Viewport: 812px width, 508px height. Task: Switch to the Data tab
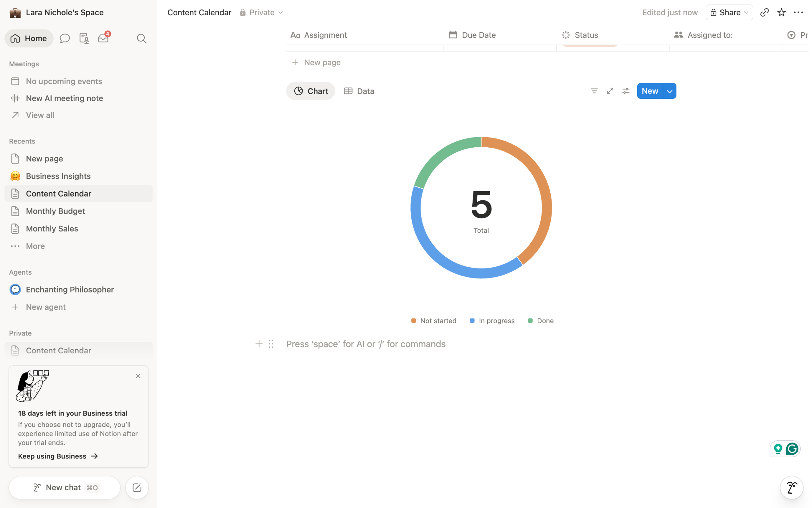coord(359,91)
